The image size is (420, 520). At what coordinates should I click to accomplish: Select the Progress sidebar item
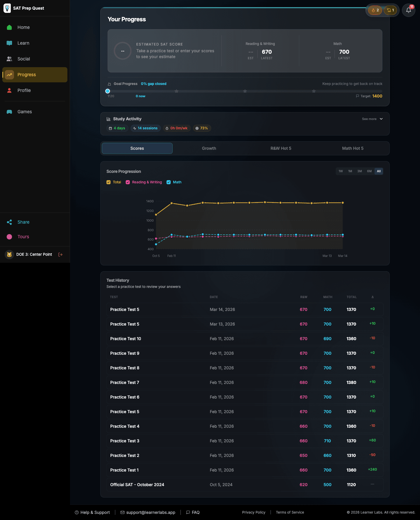(x=35, y=75)
